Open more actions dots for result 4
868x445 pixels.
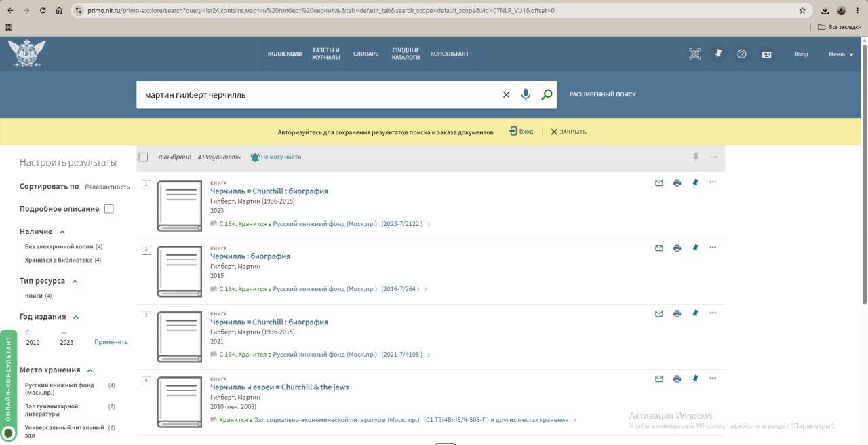[713, 379]
